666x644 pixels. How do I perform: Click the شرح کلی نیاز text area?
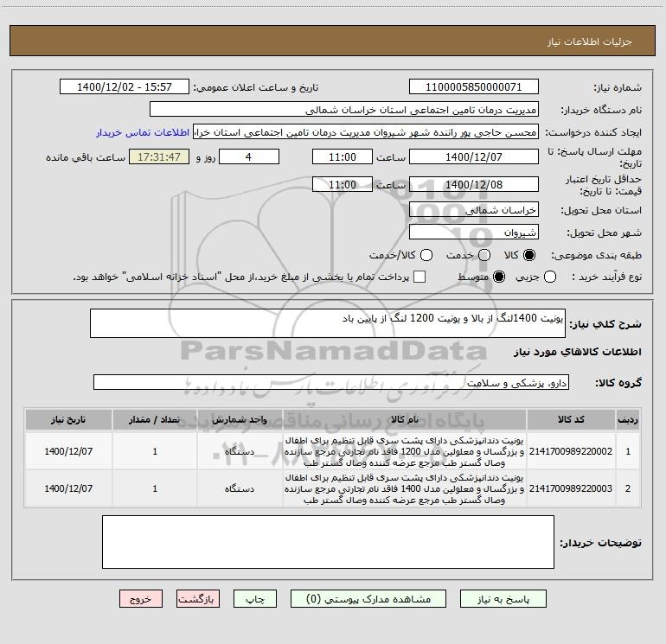tap(328, 323)
